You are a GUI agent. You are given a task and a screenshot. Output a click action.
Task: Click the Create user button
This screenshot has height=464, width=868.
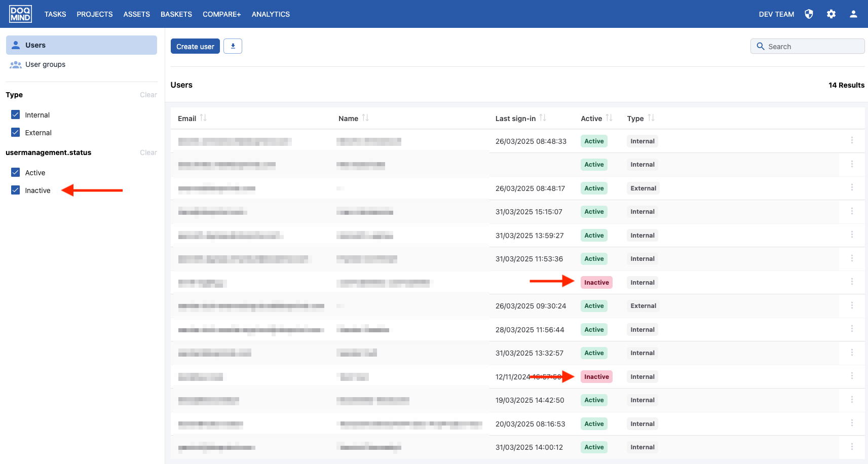tap(195, 46)
